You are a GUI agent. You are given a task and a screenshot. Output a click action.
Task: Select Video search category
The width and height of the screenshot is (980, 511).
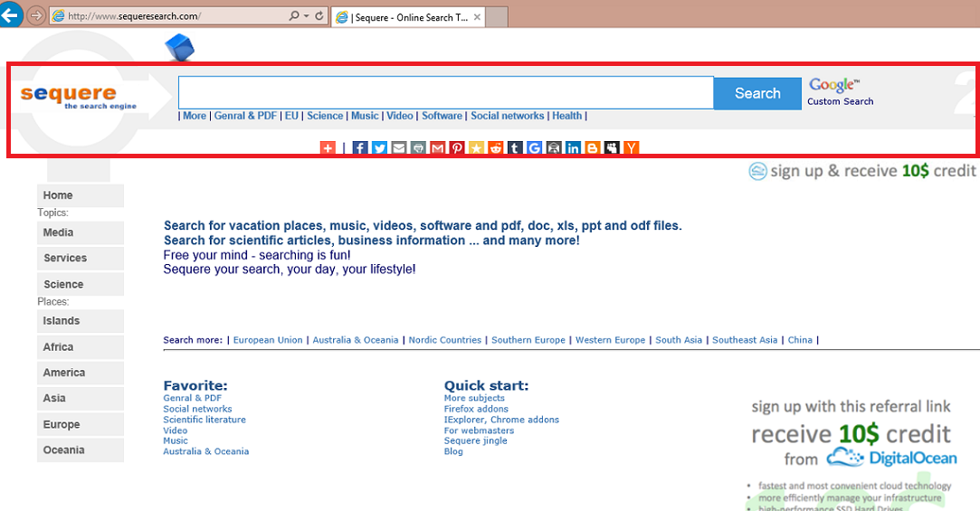coord(400,116)
